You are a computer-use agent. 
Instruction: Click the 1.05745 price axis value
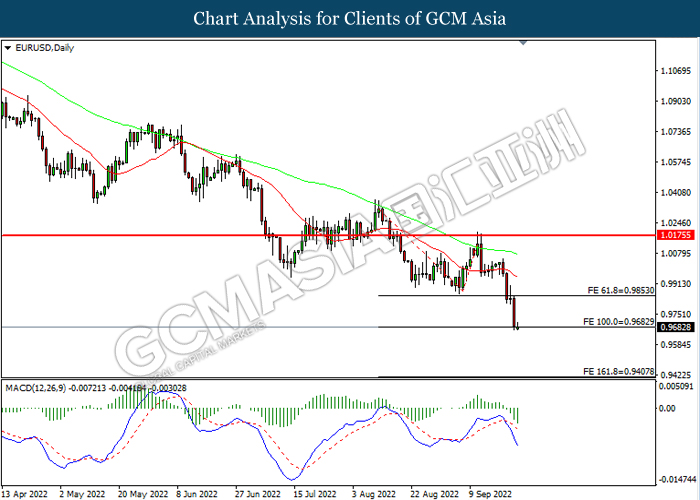coord(675,162)
